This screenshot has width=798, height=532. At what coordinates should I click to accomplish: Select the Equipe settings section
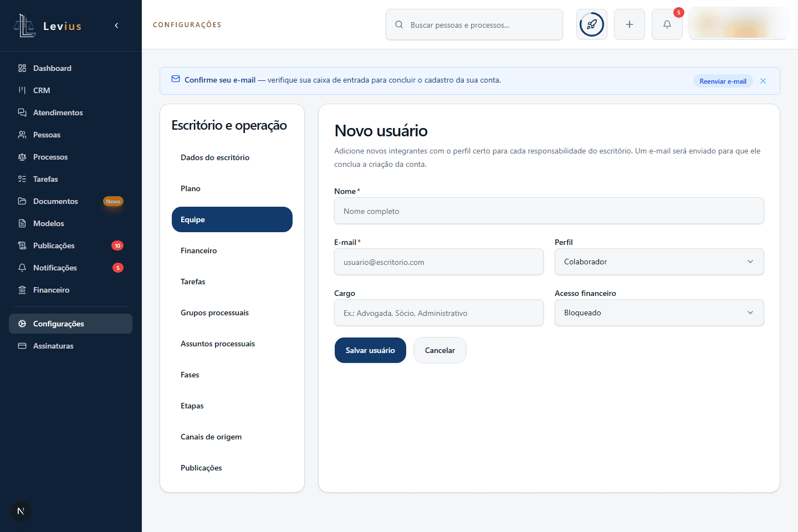pos(232,219)
